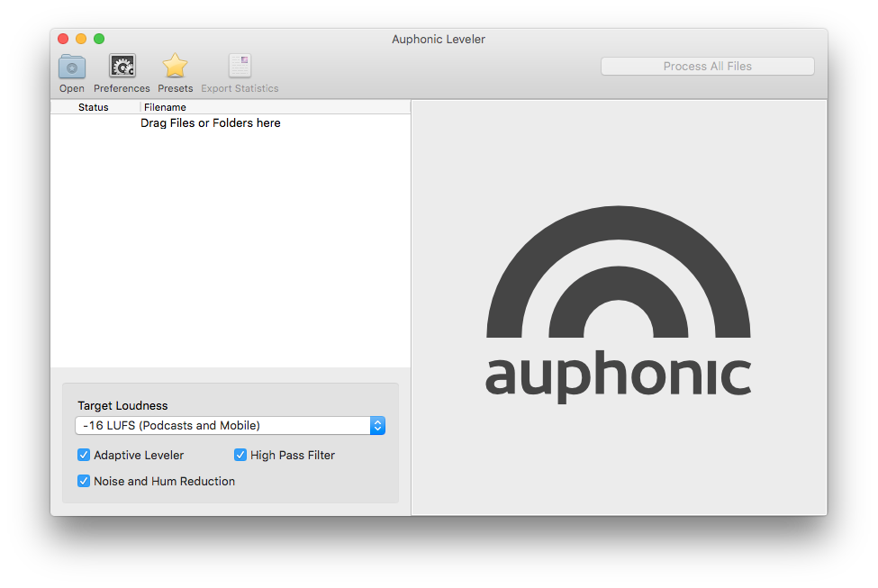The height and width of the screenshot is (588, 878).
Task: Maximize the window with the green button
Action: click(x=99, y=39)
